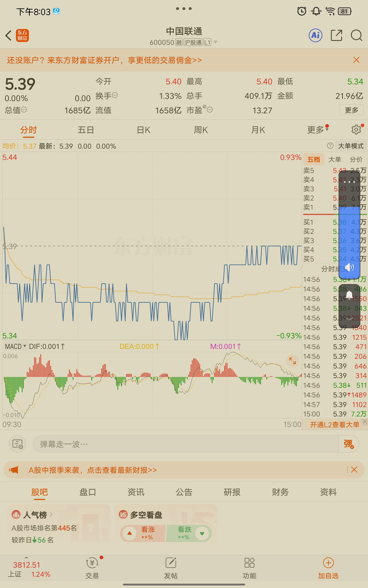Screen dimensions: 368x588
Task: Open the A股中报季 latest reports link
Action: click(x=92, y=470)
